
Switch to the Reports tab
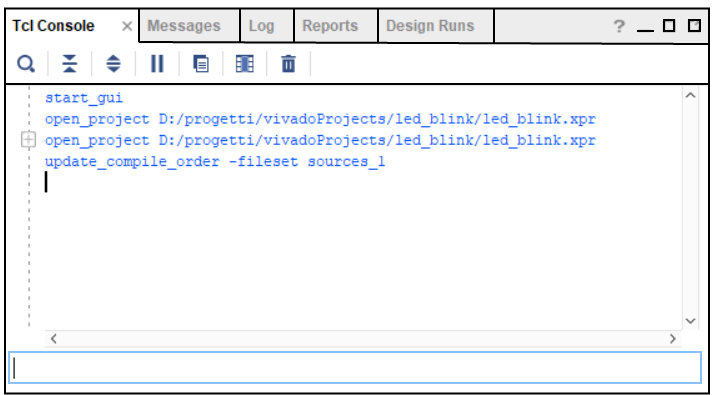coord(330,26)
